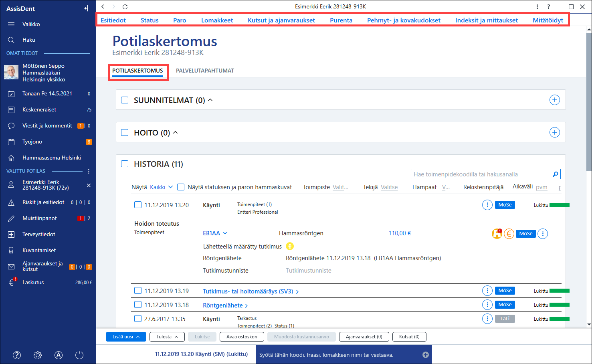Viewport: 592px width, 364px height.
Task: Open the Röntgenlähete link
Action: [225, 305]
